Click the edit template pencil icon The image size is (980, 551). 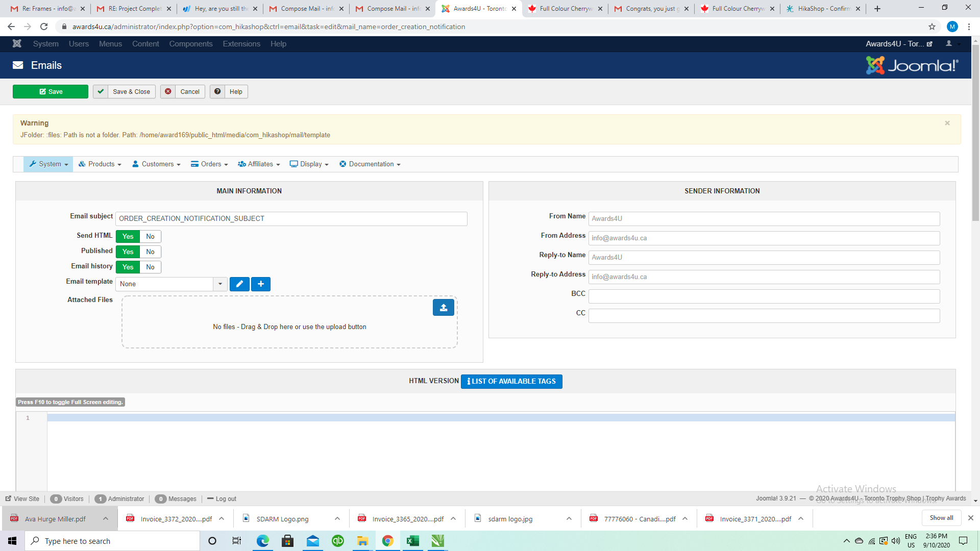239,284
